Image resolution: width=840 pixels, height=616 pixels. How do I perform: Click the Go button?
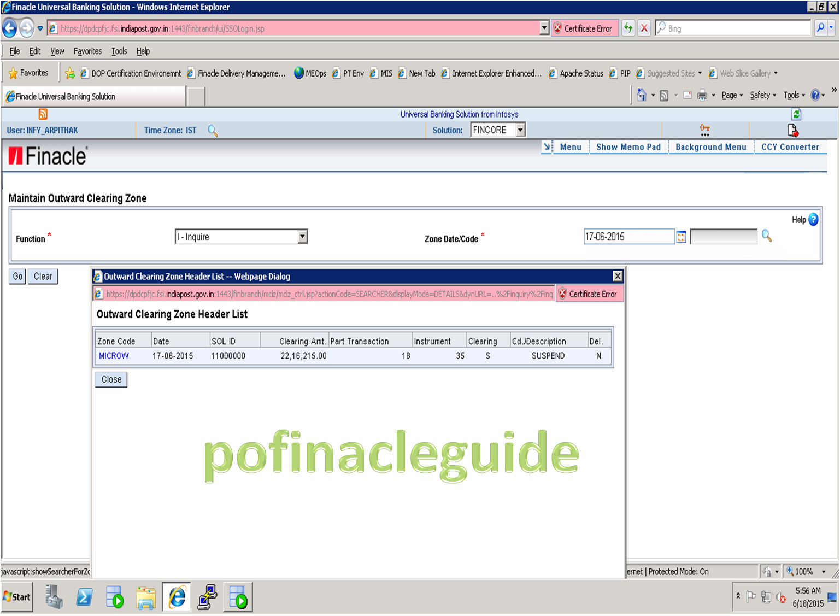click(x=16, y=276)
